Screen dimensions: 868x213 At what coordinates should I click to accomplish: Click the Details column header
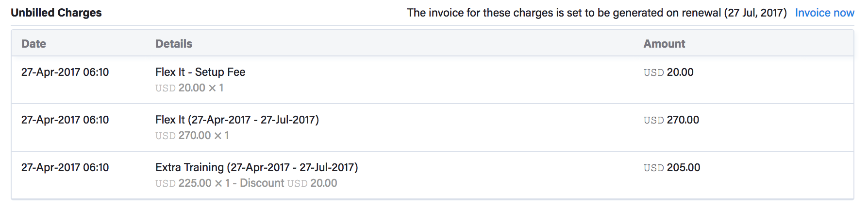click(174, 44)
